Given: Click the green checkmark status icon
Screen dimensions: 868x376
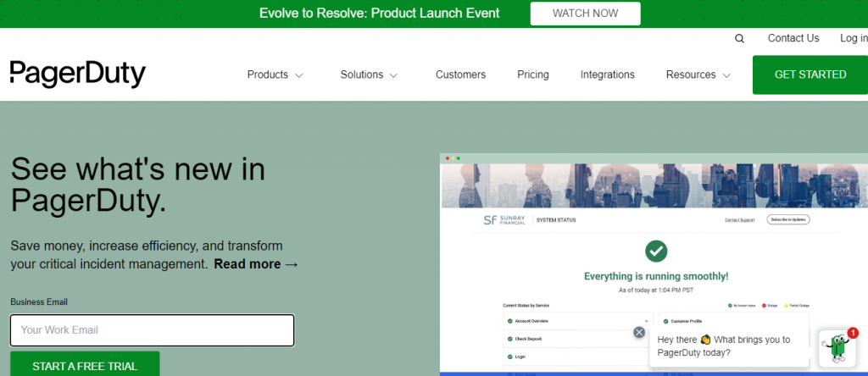Looking at the screenshot, I should pyautogui.click(x=655, y=251).
